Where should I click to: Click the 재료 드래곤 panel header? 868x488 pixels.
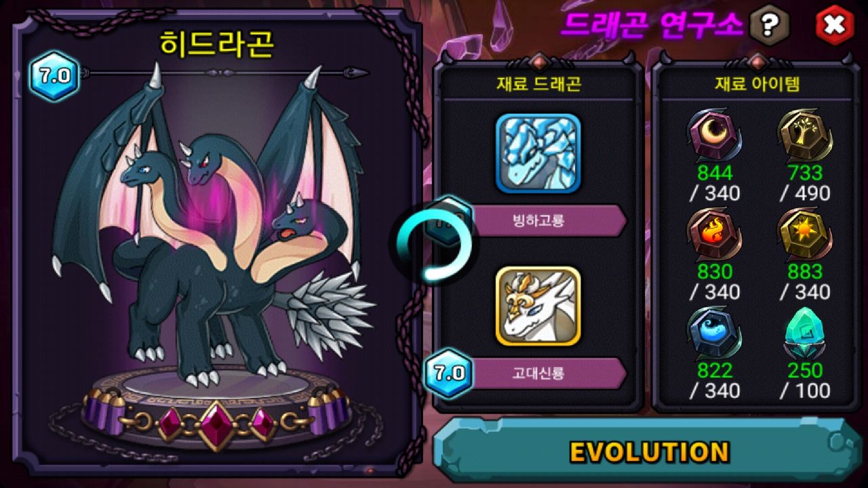pyautogui.click(x=538, y=84)
